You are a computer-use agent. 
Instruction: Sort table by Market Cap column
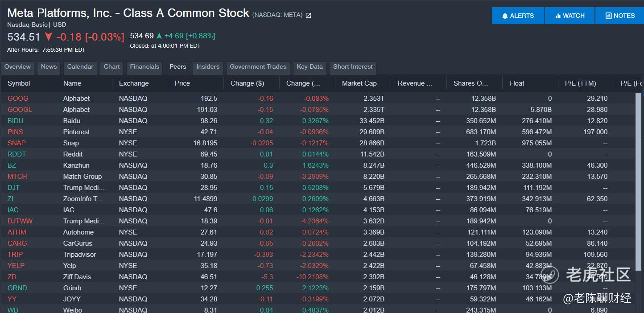tap(359, 83)
